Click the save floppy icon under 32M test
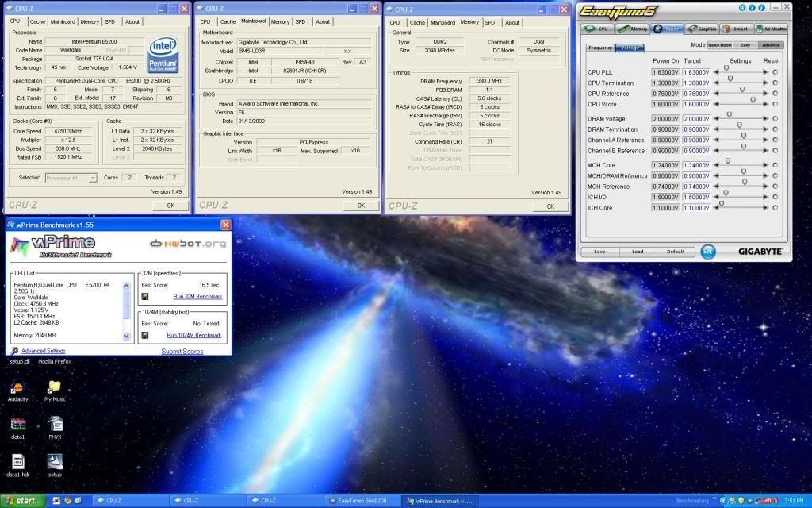Viewport: 812px width, 508px height. click(145, 297)
